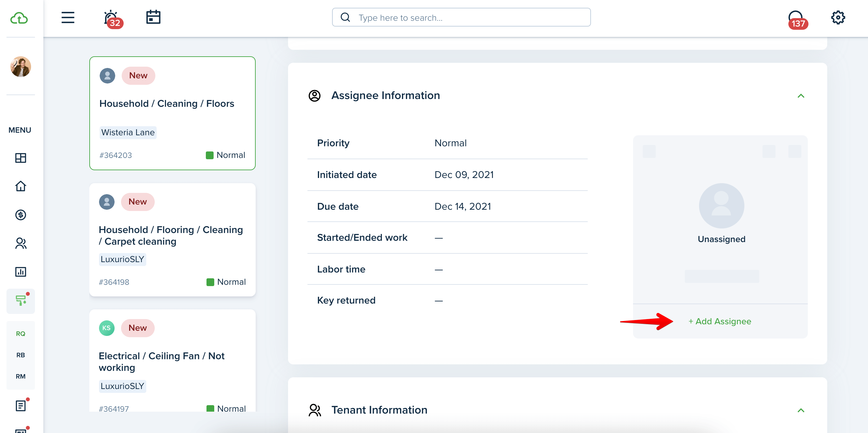Click avatar icon on #364203 card
Screen dimensions: 868x433
[x=107, y=75]
